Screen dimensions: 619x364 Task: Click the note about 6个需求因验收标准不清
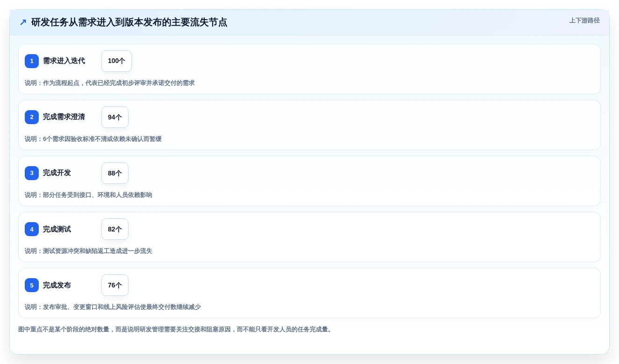click(93, 139)
